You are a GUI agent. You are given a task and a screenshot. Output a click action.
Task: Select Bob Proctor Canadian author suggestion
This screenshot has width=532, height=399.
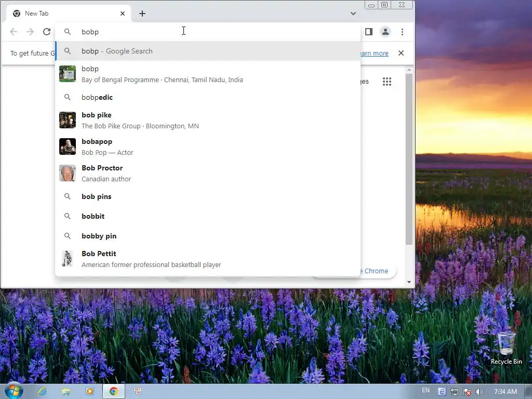click(x=208, y=173)
